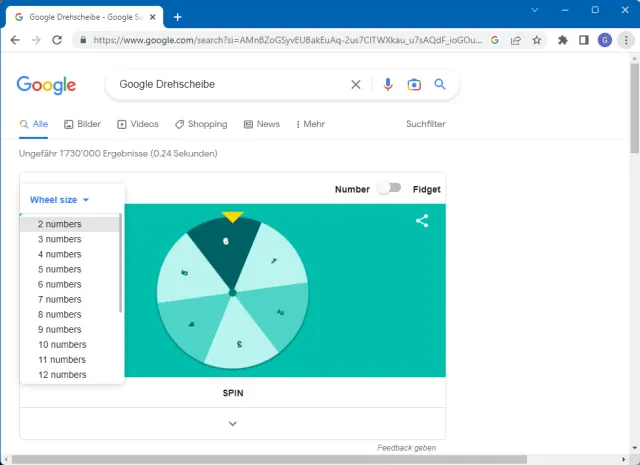Bookmark this page with star icon
This screenshot has width=640, height=465.
coord(537,40)
